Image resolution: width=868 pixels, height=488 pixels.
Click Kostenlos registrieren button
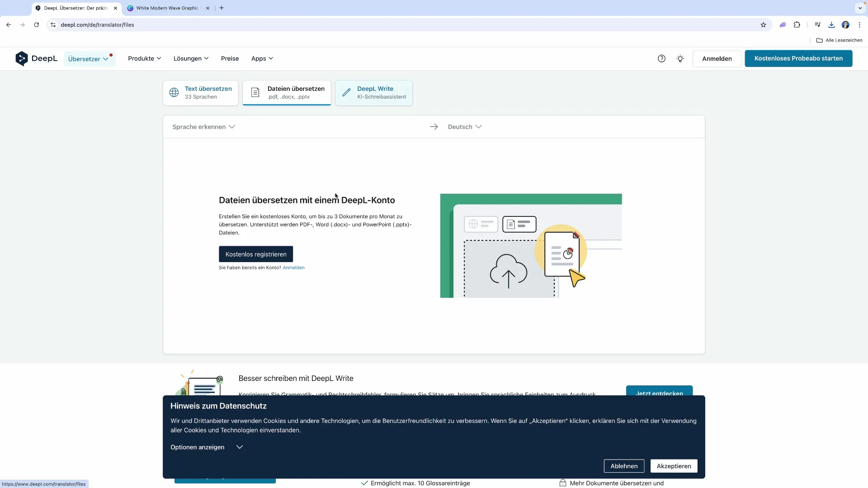pyautogui.click(x=256, y=254)
